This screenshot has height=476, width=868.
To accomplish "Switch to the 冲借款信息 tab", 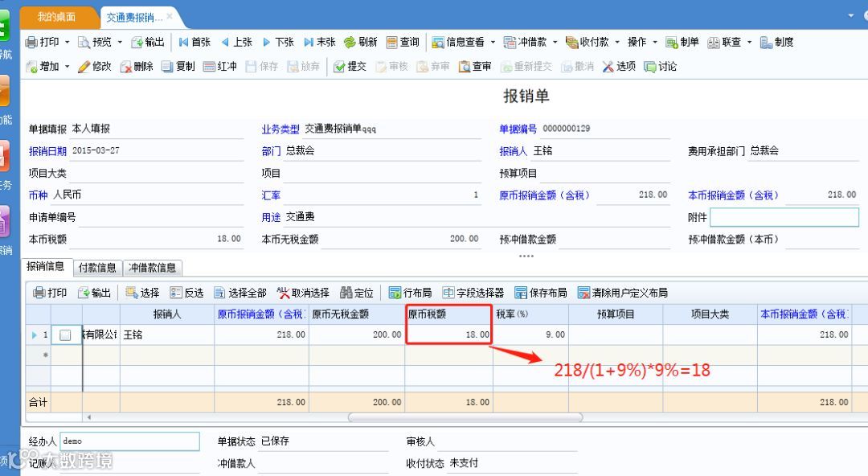I will coord(152,268).
